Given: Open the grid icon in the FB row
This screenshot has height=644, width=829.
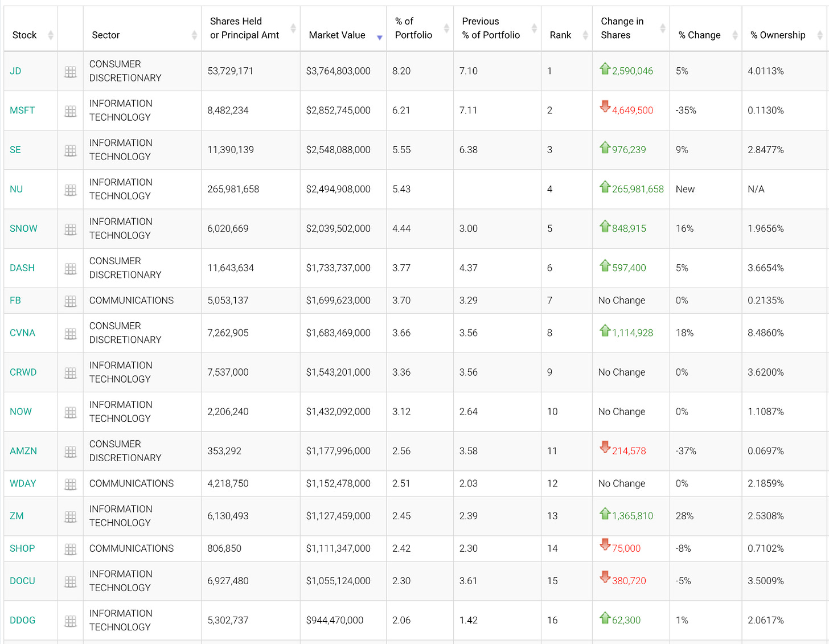Looking at the screenshot, I should [71, 301].
